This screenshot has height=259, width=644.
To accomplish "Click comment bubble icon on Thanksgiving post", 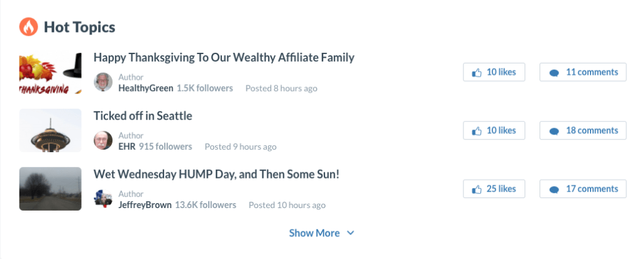I will 554,72.
